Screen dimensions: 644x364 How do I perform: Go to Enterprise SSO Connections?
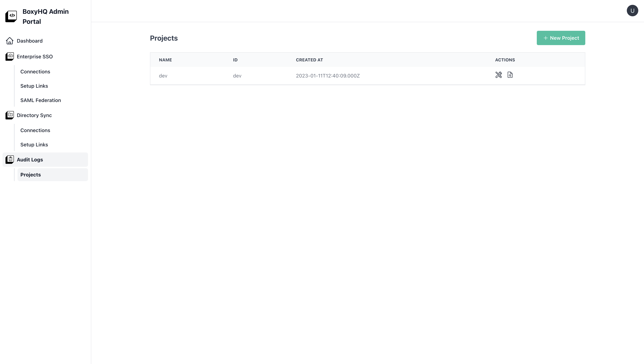pos(35,72)
